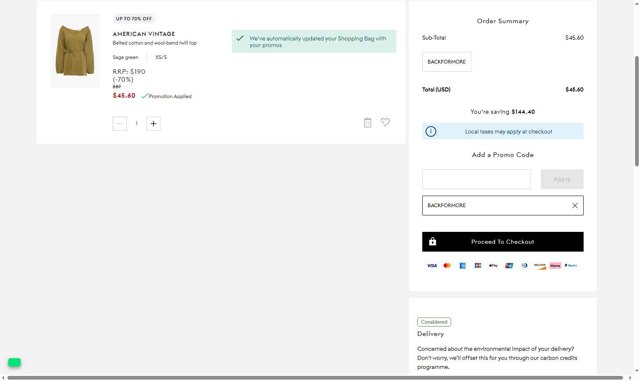
Task: Open the sage green top product image
Action: (x=75, y=51)
